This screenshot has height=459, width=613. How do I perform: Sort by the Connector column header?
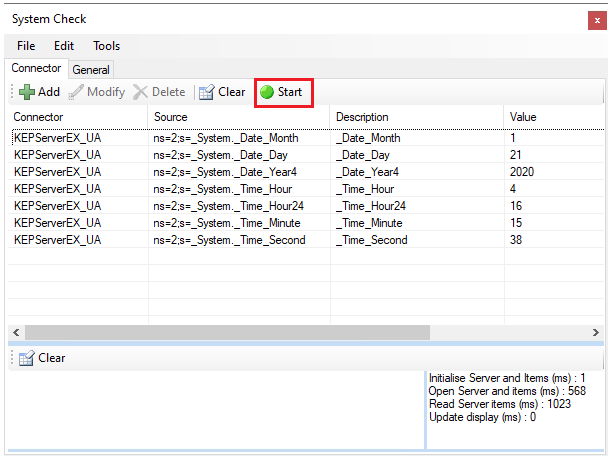78,117
